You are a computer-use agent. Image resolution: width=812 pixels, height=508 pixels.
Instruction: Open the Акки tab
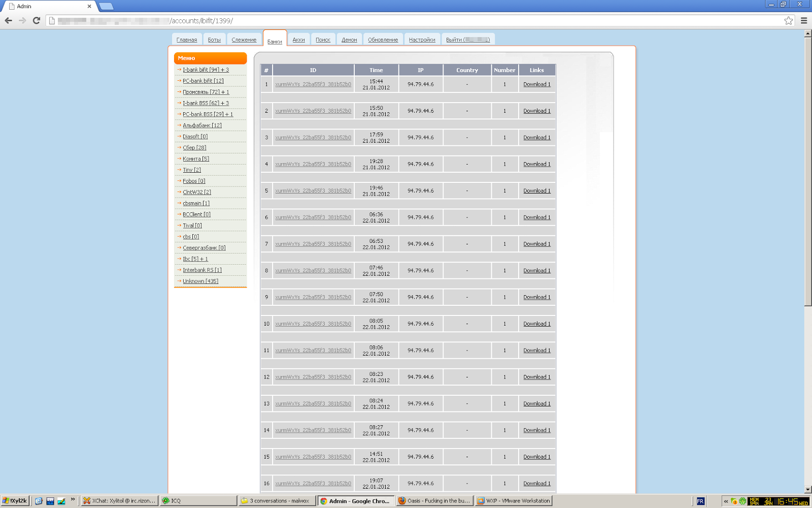(x=298, y=40)
